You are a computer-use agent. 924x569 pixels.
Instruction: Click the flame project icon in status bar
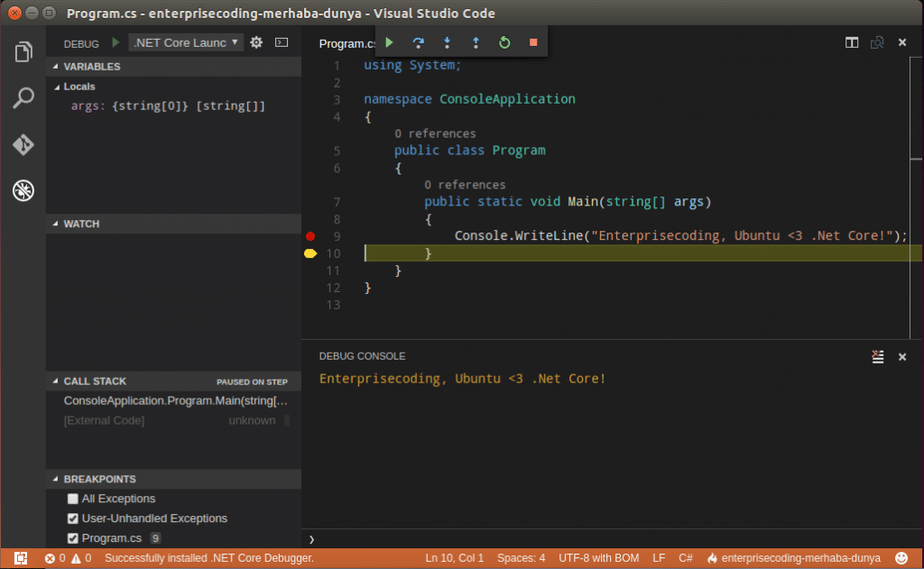pyautogui.click(x=712, y=558)
